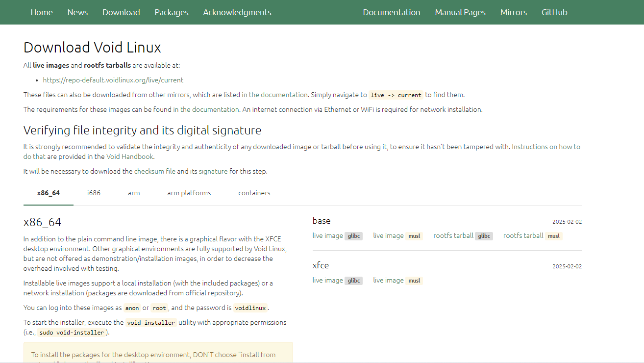Image resolution: width=644 pixels, height=363 pixels.
Task: Download the checksum file
Action: pos(154,171)
